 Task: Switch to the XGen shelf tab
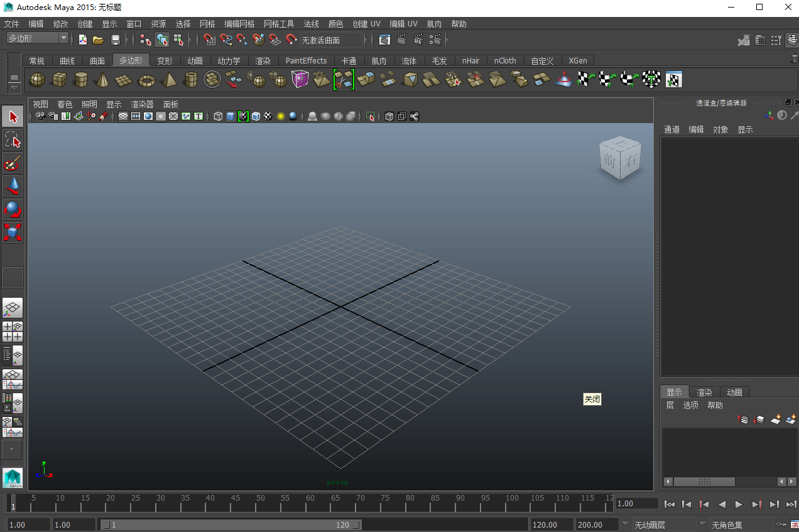coord(577,60)
